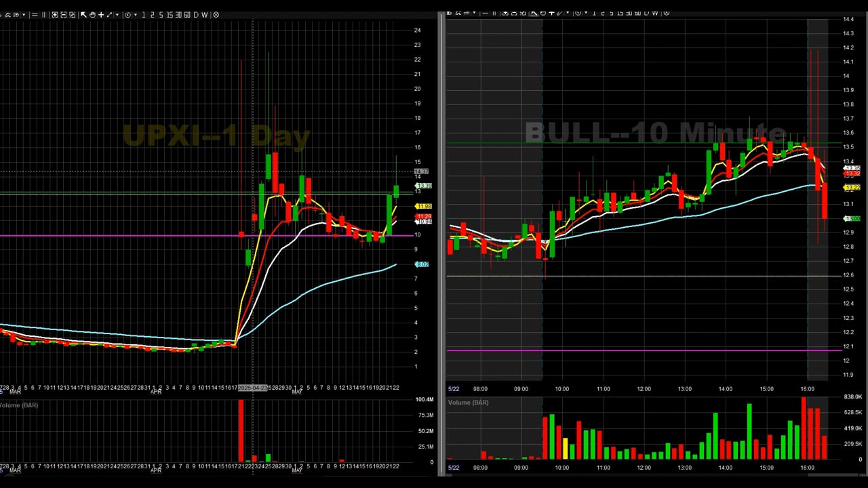The width and height of the screenshot is (868, 488).
Task: Select the magenta horizontal line on BULL chart
Action: [644, 350]
